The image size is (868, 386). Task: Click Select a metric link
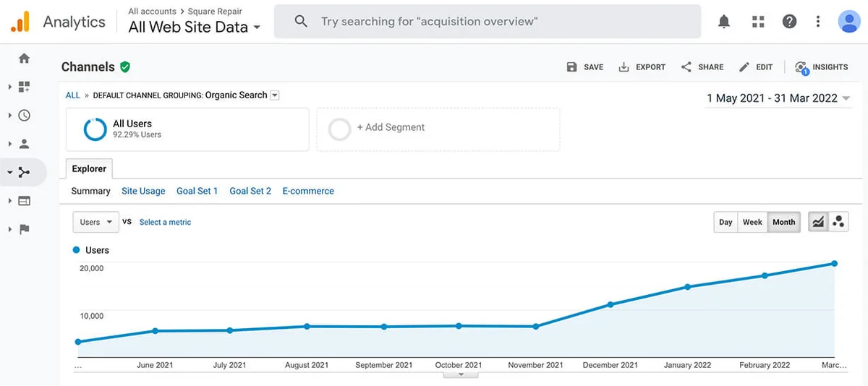point(165,222)
